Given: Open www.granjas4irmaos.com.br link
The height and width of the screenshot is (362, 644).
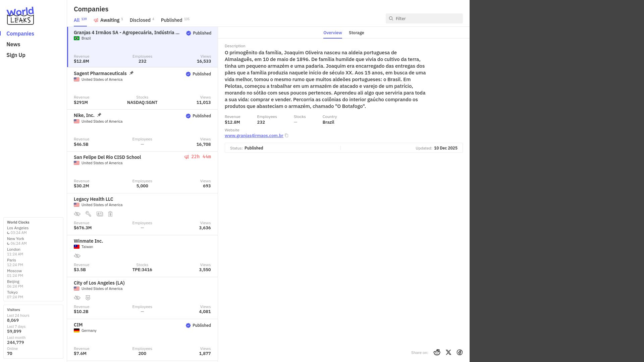Looking at the screenshot, I should point(254,136).
